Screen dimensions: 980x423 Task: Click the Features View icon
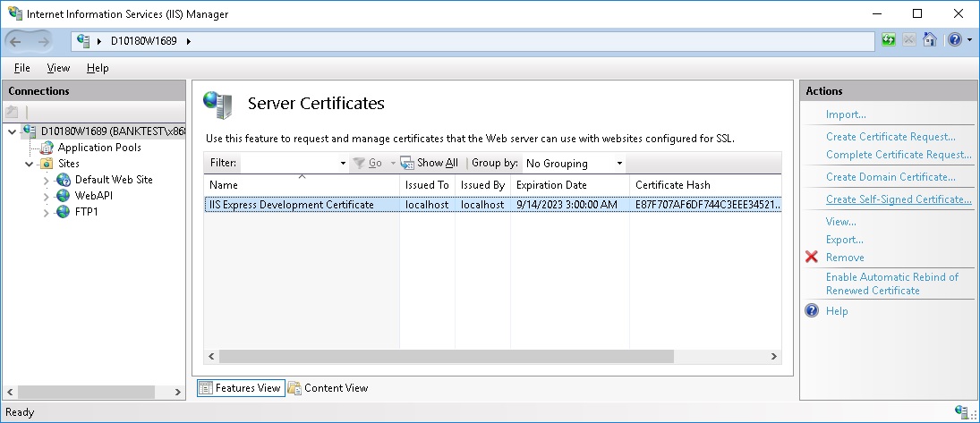tap(206, 388)
